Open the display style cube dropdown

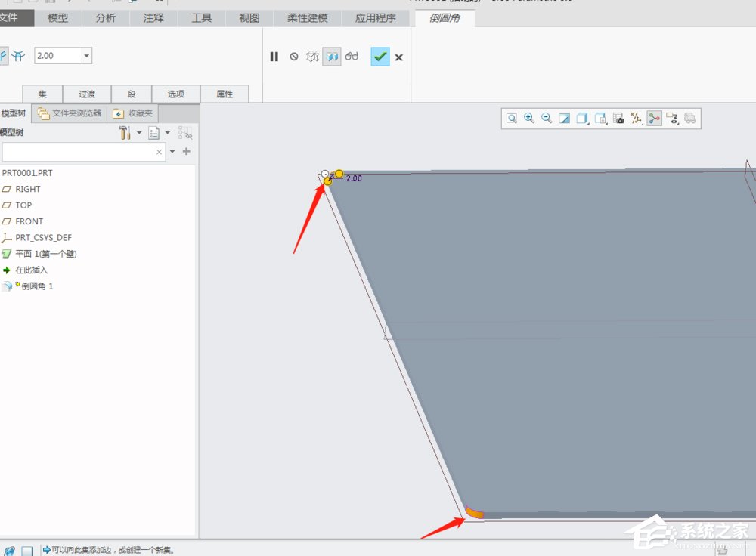point(583,118)
